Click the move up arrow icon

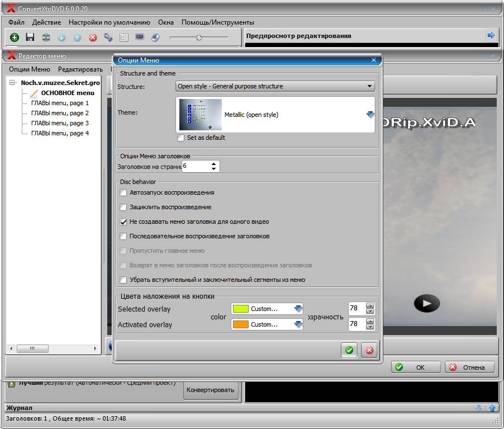coord(77,37)
